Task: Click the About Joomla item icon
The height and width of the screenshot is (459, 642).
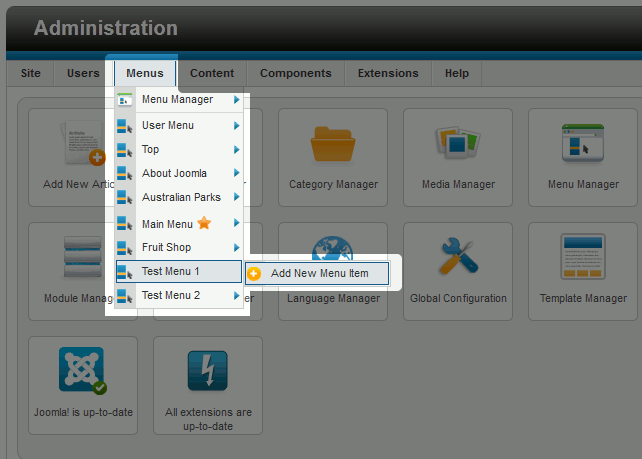Action: click(124, 174)
